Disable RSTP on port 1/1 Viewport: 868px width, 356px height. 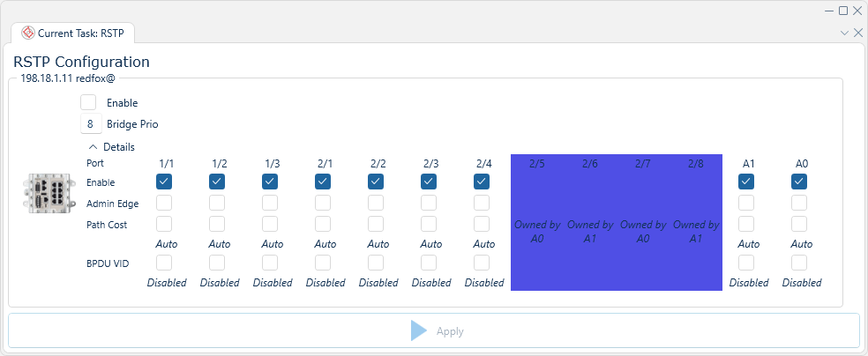(x=164, y=182)
